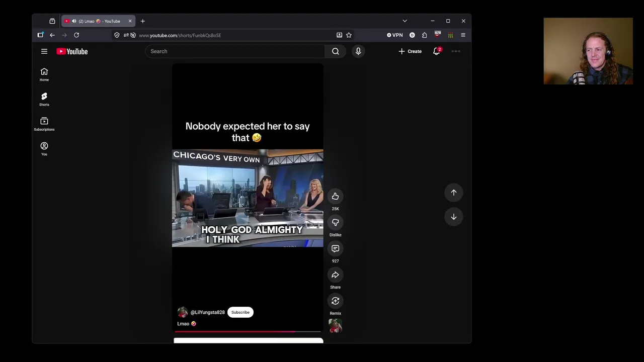Click the browser back arrow
Image resolution: width=644 pixels, height=362 pixels.
[52, 35]
